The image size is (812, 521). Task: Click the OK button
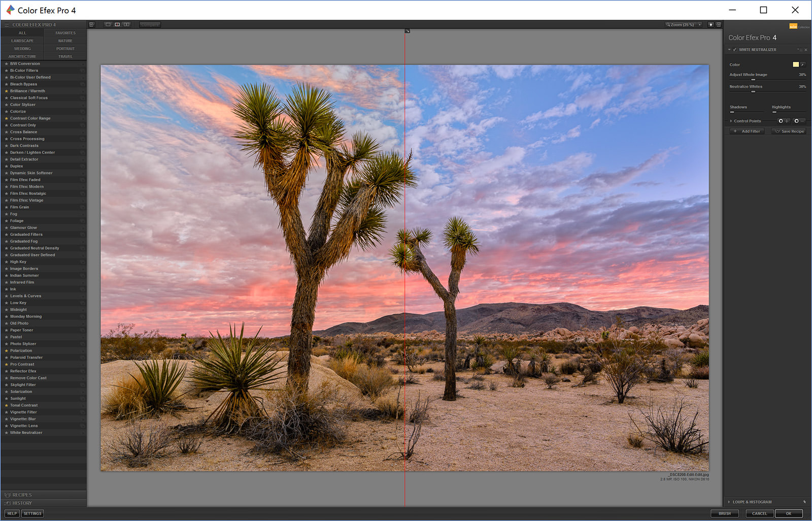point(789,513)
